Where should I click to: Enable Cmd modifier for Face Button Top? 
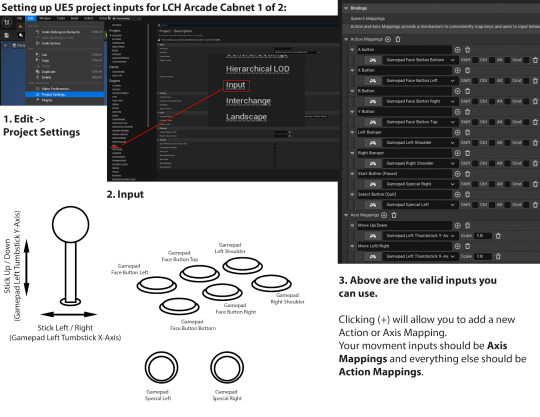tap(527, 122)
